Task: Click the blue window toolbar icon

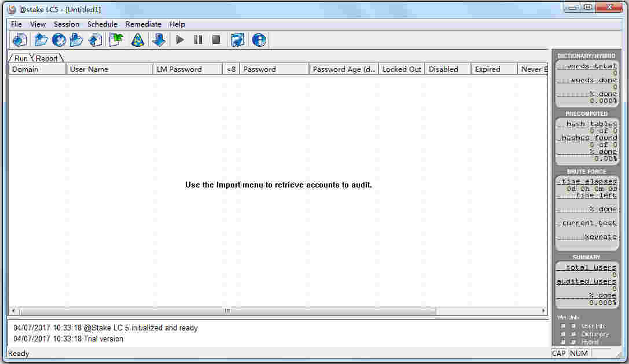Action: 237,40
